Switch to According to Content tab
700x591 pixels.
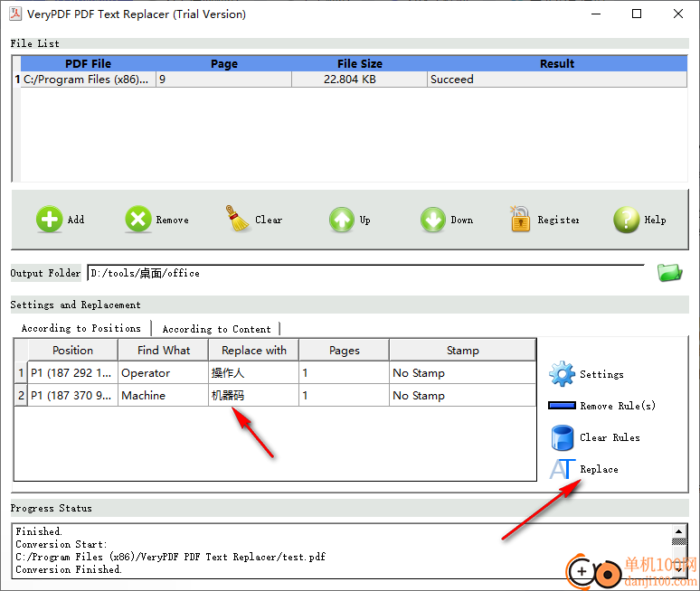(216, 329)
